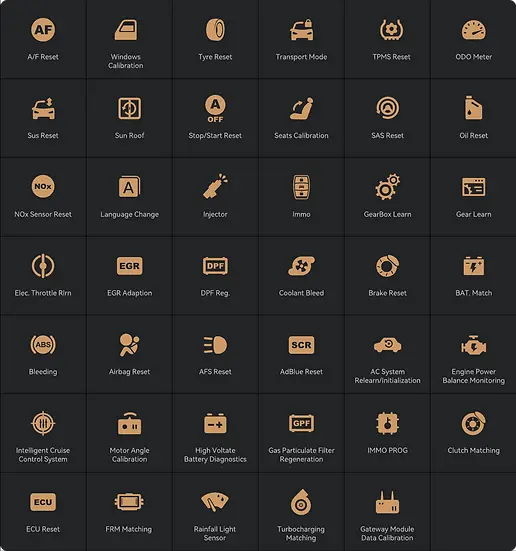Screen dimensions: 516x551
Task: Click the Oil Reset icon
Action: point(473,108)
